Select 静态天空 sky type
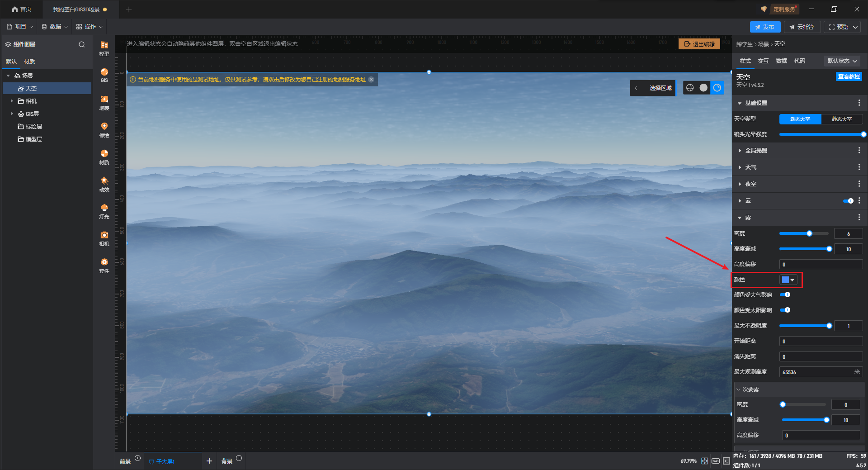Image resolution: width=868 pixels, height=470 pixels. 842,119
